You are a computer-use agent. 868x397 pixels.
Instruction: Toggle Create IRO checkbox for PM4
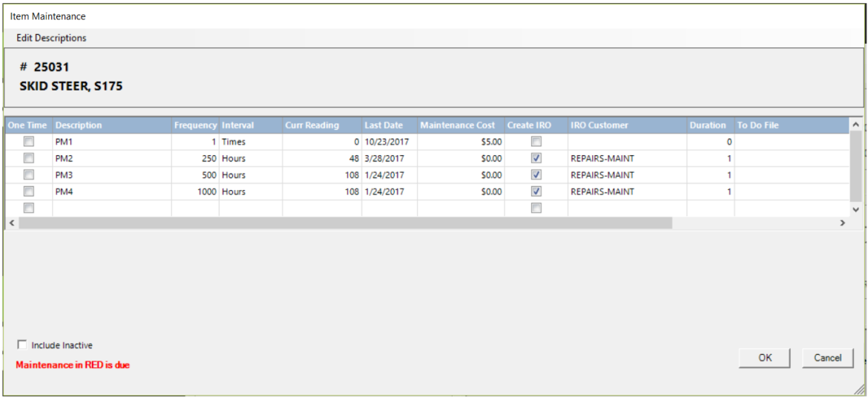pyautogui.click(x=536, y=191)
